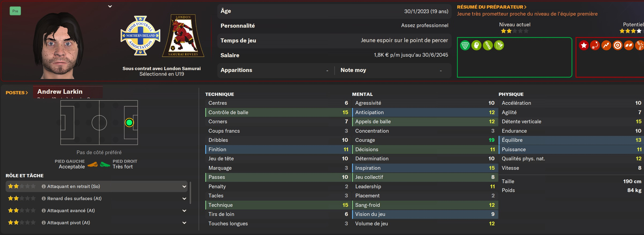Expand the Attaquant pivot (At) chevron
This screenshot has width=644, height=235.
coord(184,223)
